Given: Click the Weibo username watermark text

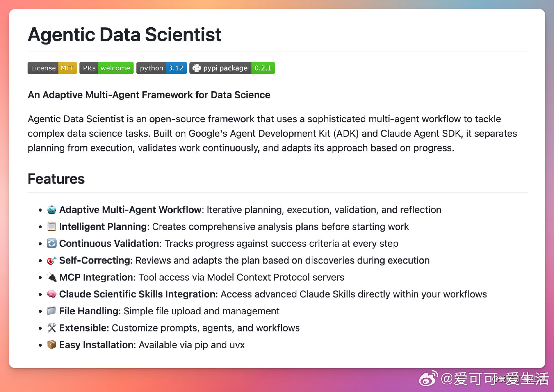Looking at the screenshot, I should (495, 379).
